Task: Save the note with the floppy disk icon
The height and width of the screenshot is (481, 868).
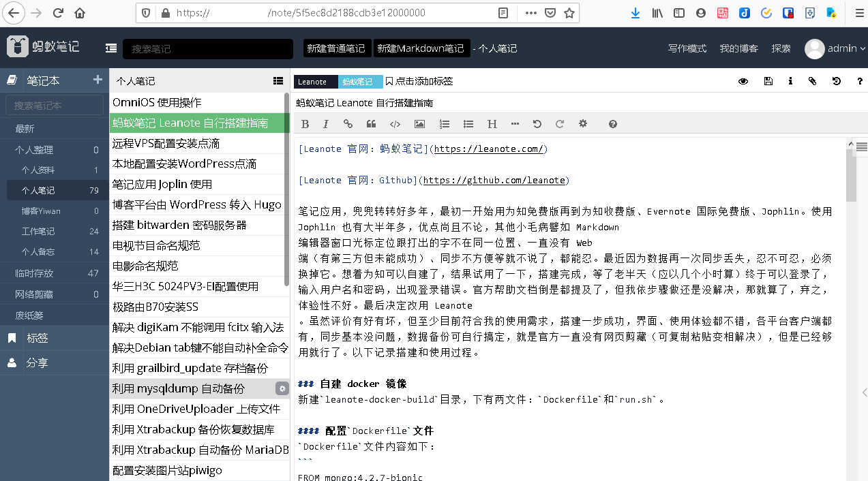Action: coord(768,81)
